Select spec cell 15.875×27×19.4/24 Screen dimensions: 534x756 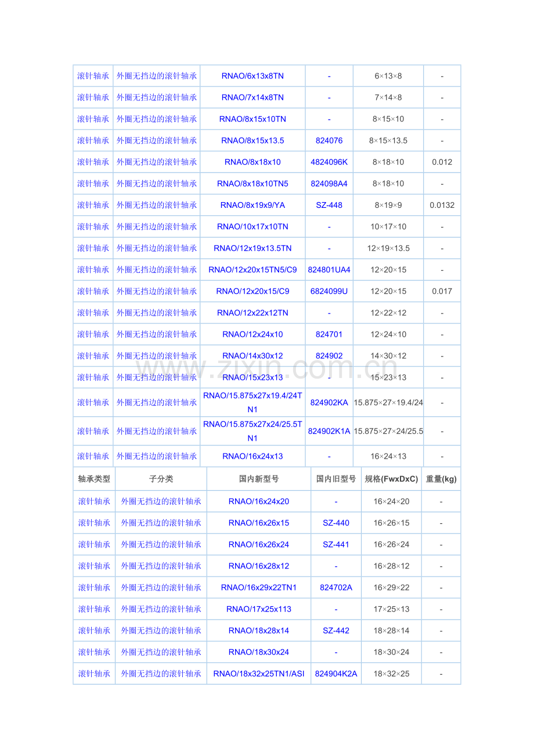pyautogui.click(x=388, y=402)
